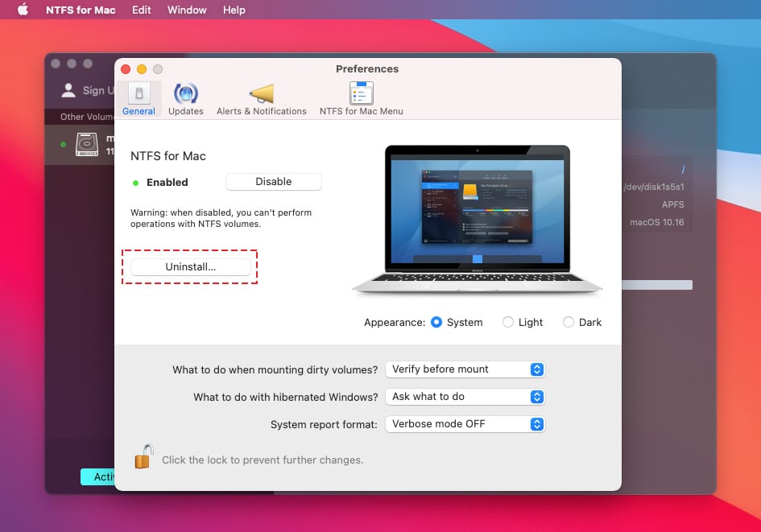Click the MacBook preview image
This screenshot has width=761, height=532.
[x=477, y=219]
